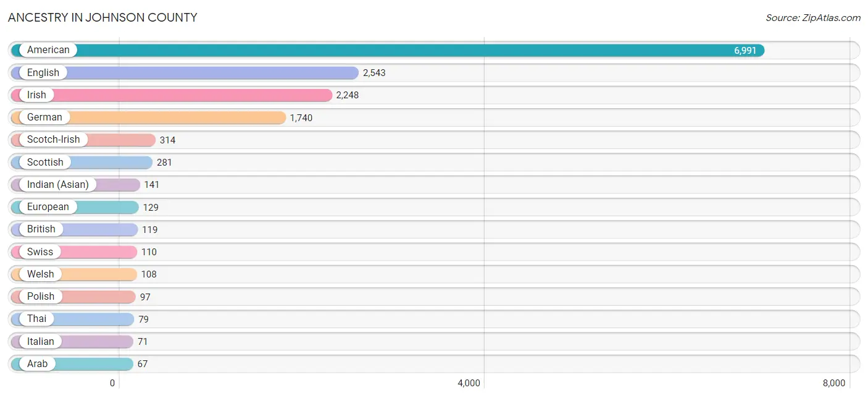Click the Welsh ancestry bar
Image resolution: width=868 pixels, height=398 pixels.
(x=74, y=274)
